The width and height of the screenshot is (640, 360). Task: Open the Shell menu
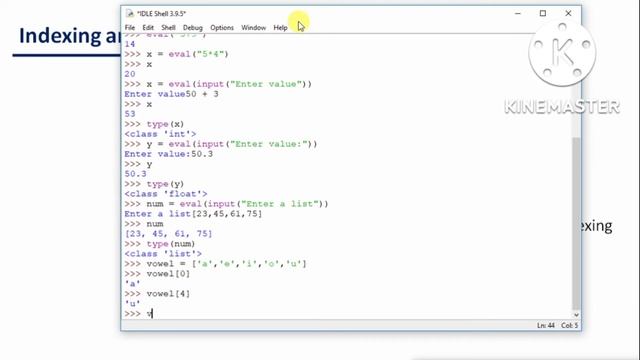[168, 28]
